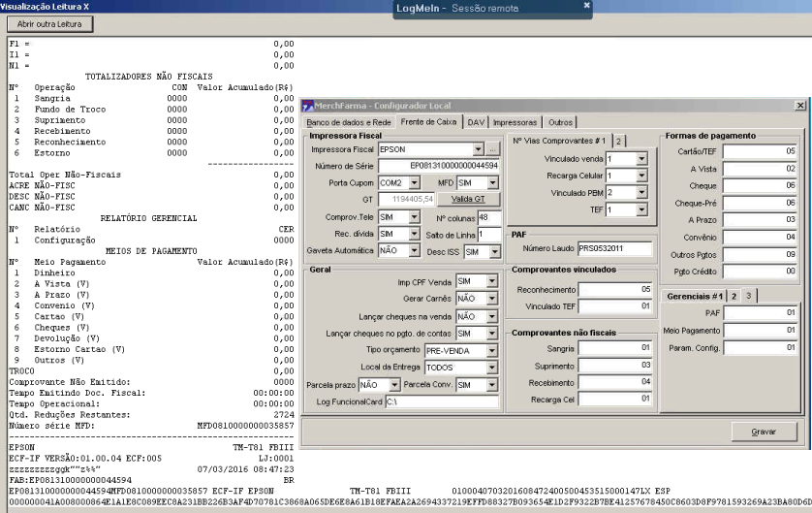Focus the Log FuncionalCard path field

pos(441,401)
